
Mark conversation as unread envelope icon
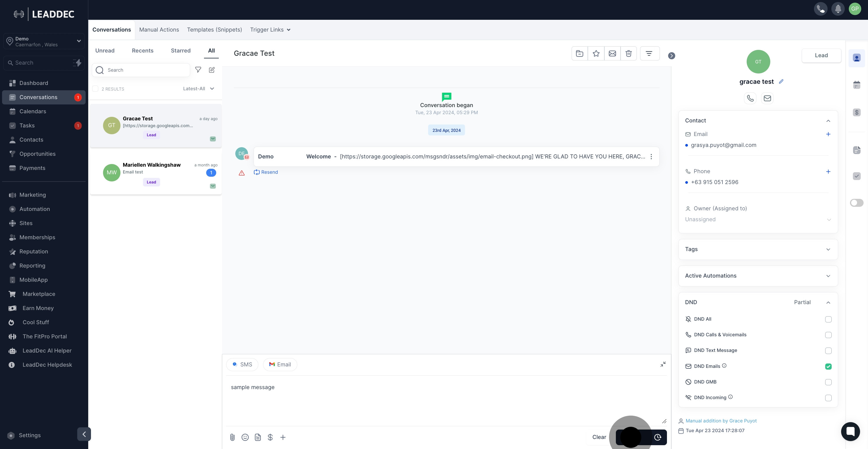click(x=612, y=53)
